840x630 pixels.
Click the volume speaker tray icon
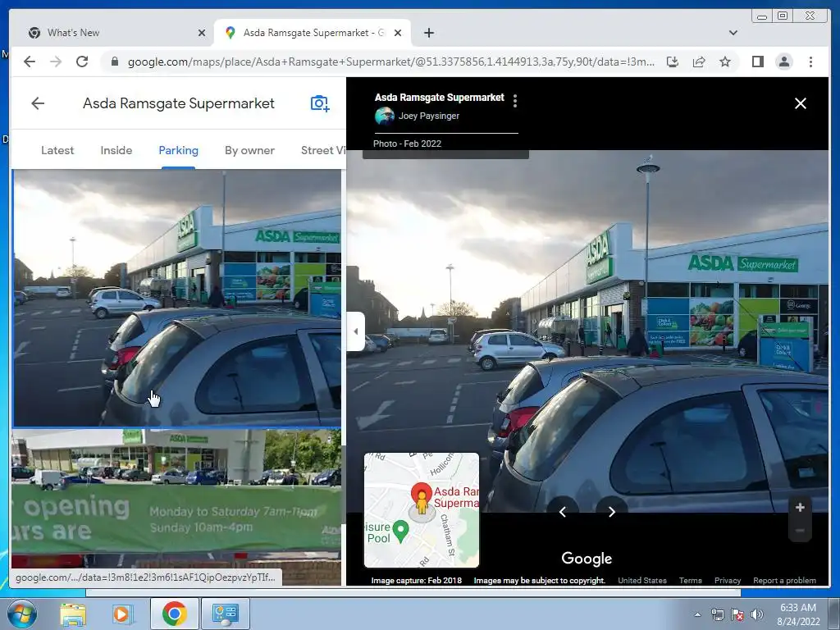[x=756, y=614]
